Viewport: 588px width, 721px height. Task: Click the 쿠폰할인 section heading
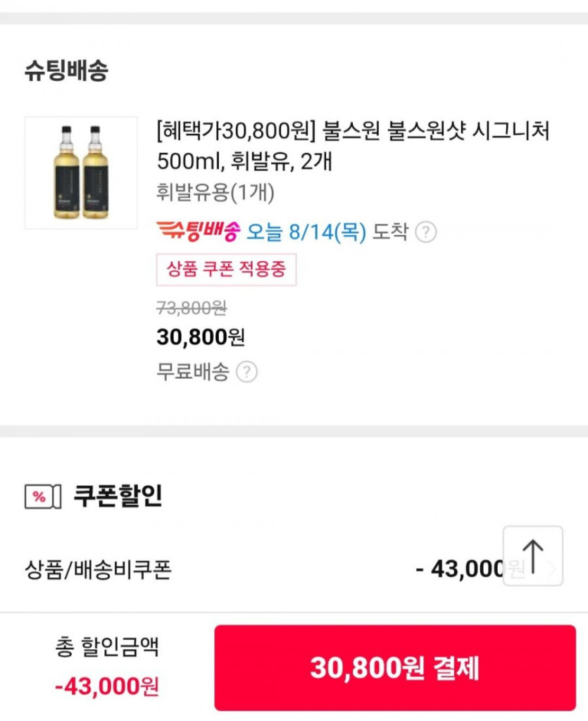(118, 496)
